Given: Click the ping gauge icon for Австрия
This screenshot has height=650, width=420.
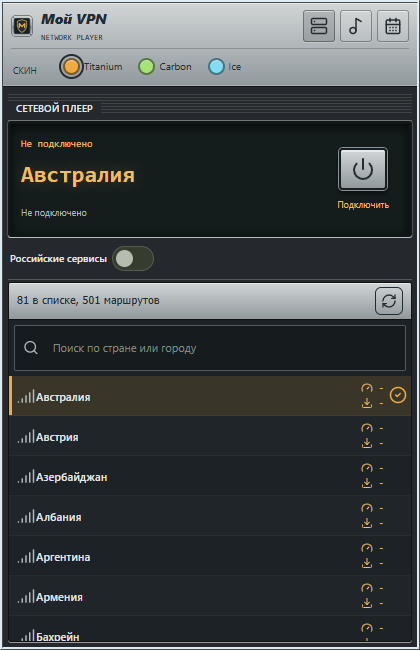Looking at the screenshot, I should 367,428.
